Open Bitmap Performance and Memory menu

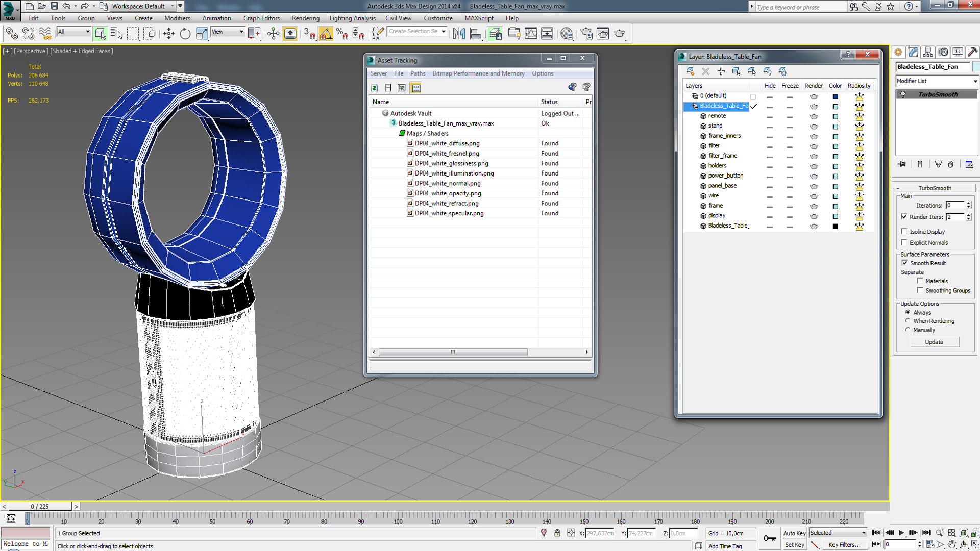478,73
